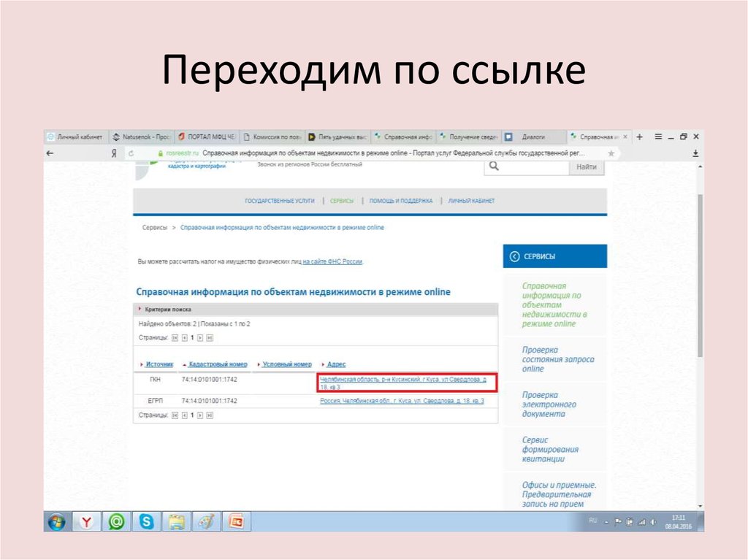Open a new tab with the plus icon
748x560 pixels.
coord(639,136)
